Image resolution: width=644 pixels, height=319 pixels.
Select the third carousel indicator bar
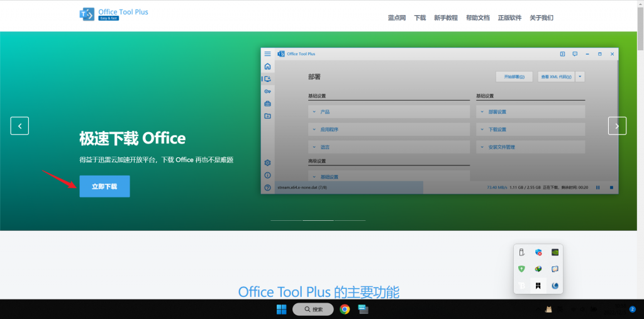pyautogui.click(x=350, y=220)
